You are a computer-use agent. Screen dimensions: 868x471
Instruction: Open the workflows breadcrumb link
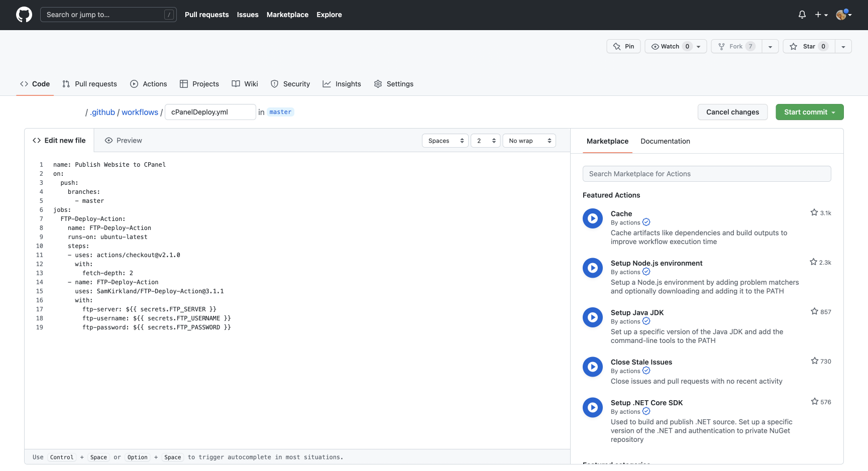click(x=140, y=112)
